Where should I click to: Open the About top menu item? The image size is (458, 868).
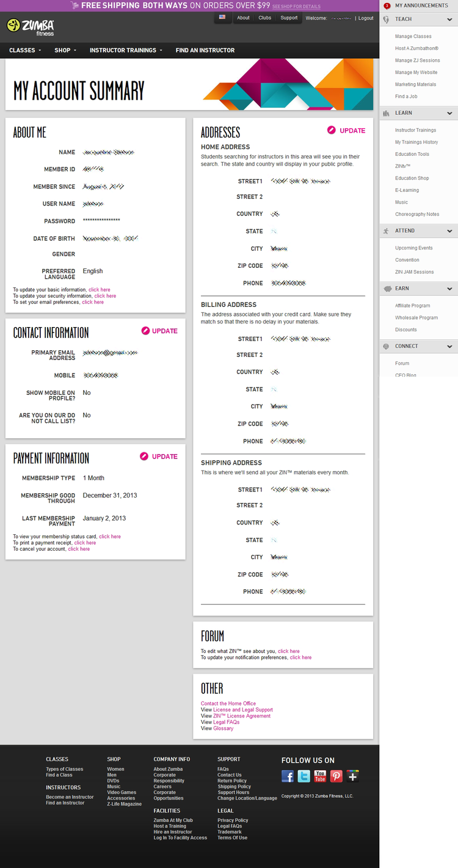click(243, 18)
